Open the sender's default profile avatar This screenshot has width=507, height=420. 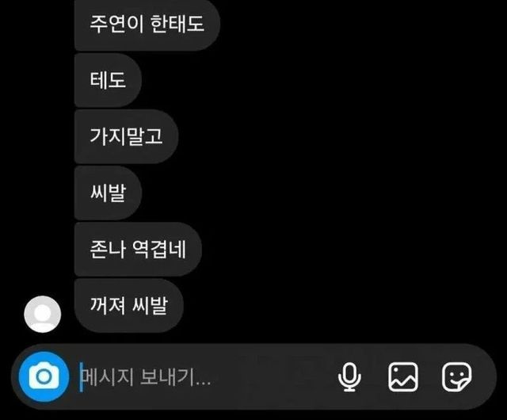pyautogui.click(x=42, y=314)
